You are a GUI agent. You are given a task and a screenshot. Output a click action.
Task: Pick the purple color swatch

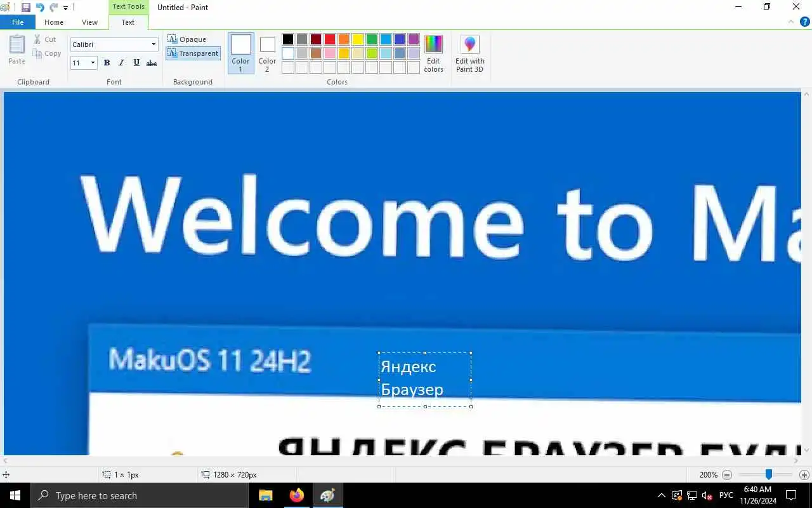414,39
